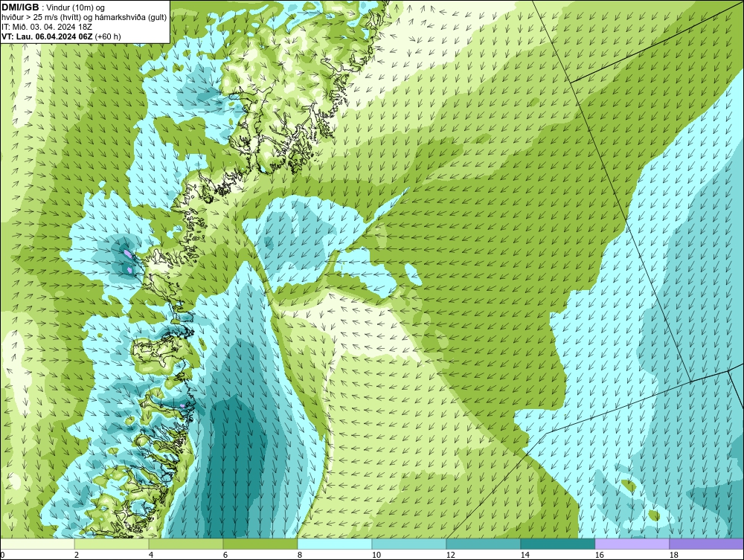Click the 12–14 m/s teal legend swatch
The height and width of the screenshot is (560, 744).
click(x=483, y=544)
